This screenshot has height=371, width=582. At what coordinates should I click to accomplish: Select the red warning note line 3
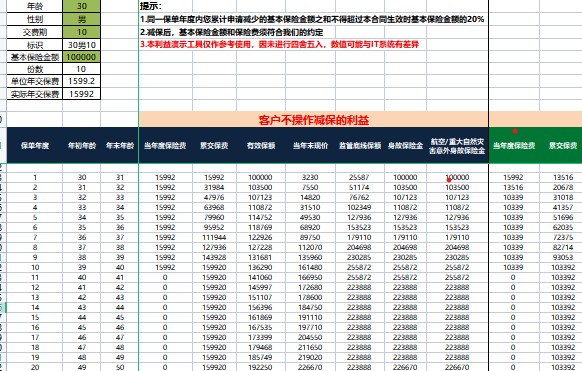tap(279, 45)
